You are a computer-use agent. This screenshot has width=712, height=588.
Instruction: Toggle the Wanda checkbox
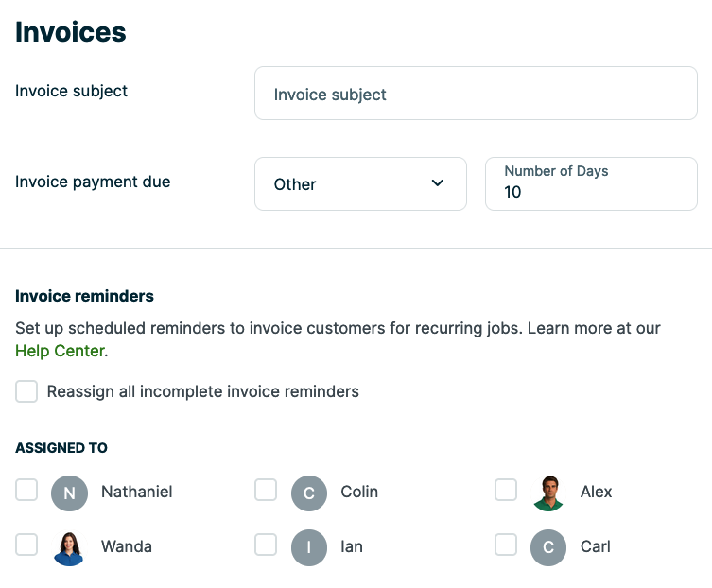[26, 545]
